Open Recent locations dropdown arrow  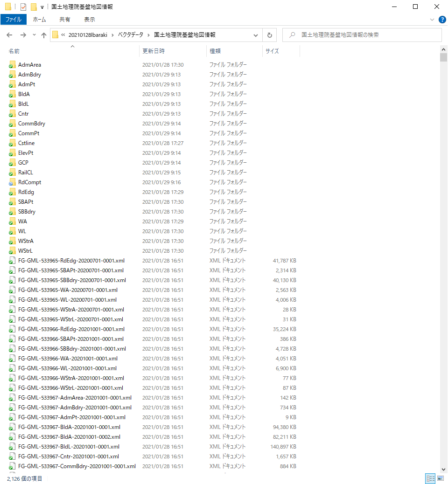[34, 35]
